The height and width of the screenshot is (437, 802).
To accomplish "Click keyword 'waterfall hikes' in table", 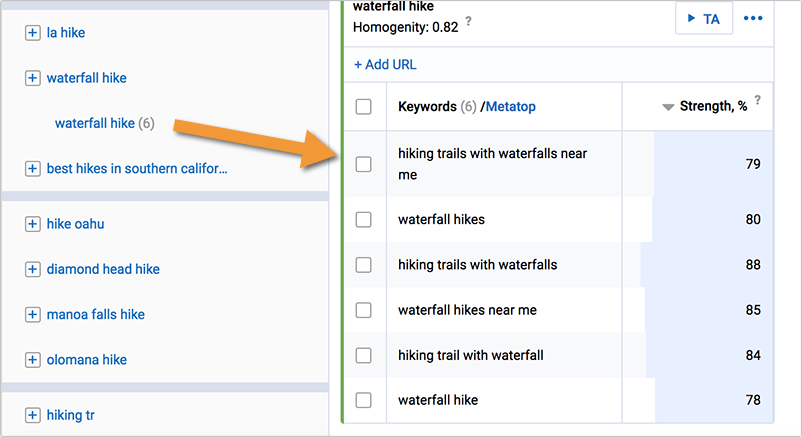I will point(441,220).
